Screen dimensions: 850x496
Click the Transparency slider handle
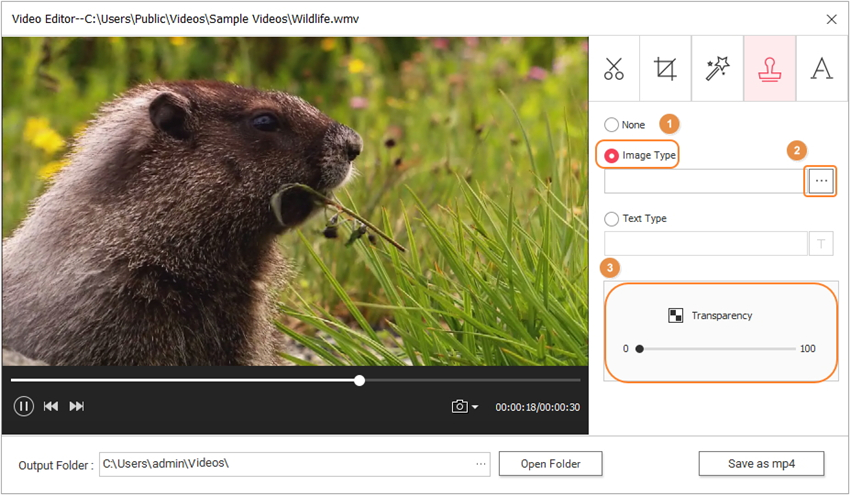point(639,349)
